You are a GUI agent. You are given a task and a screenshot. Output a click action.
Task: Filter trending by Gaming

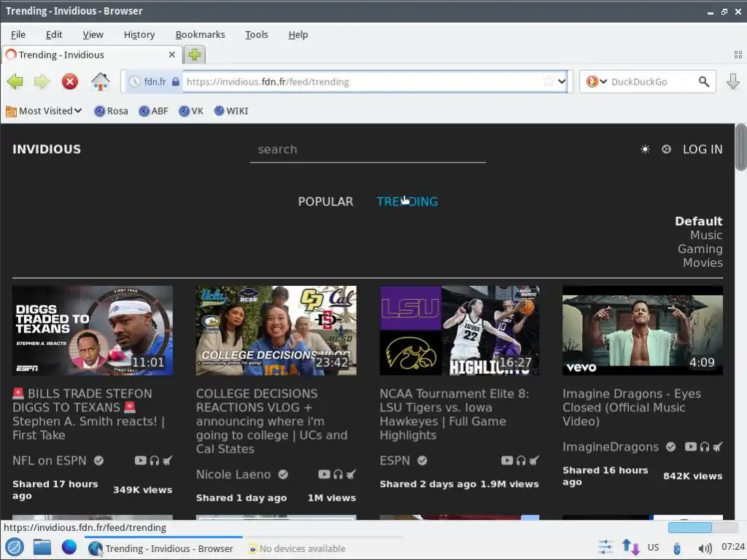pyautogui.click(x=700, y=249)
